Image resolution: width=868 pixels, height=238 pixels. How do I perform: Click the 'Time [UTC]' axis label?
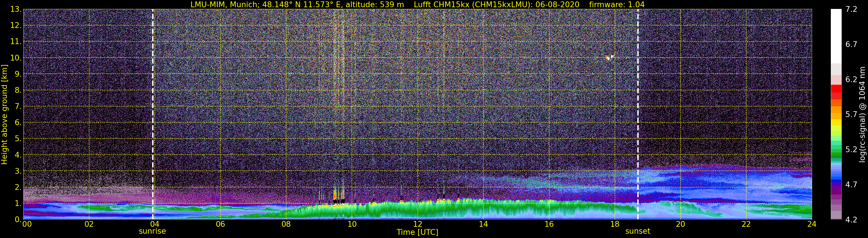417,232
